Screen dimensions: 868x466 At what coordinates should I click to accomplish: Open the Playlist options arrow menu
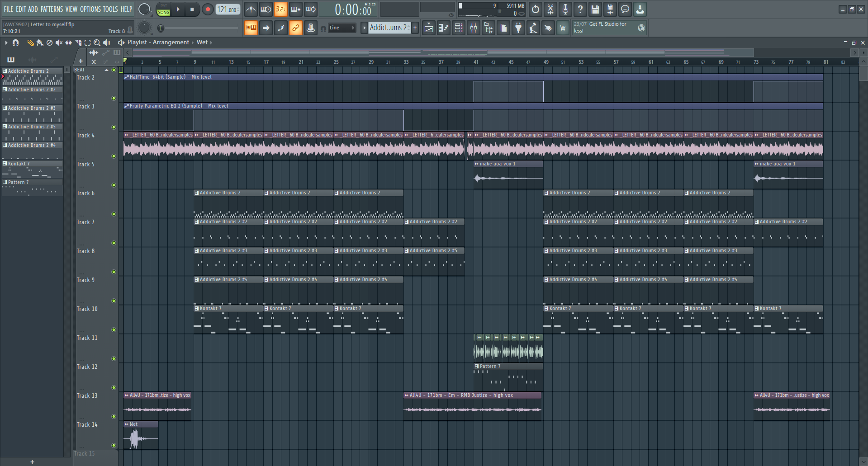pos(6,42)
